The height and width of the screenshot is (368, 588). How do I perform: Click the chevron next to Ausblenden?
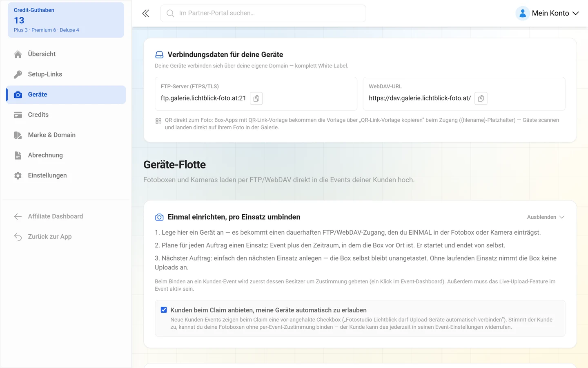(562, 217)
